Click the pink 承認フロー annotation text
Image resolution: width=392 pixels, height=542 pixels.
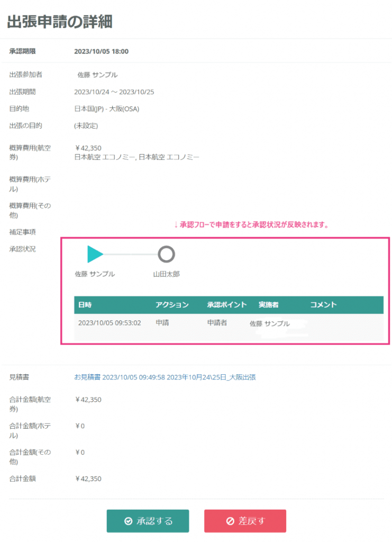(251, 225)
